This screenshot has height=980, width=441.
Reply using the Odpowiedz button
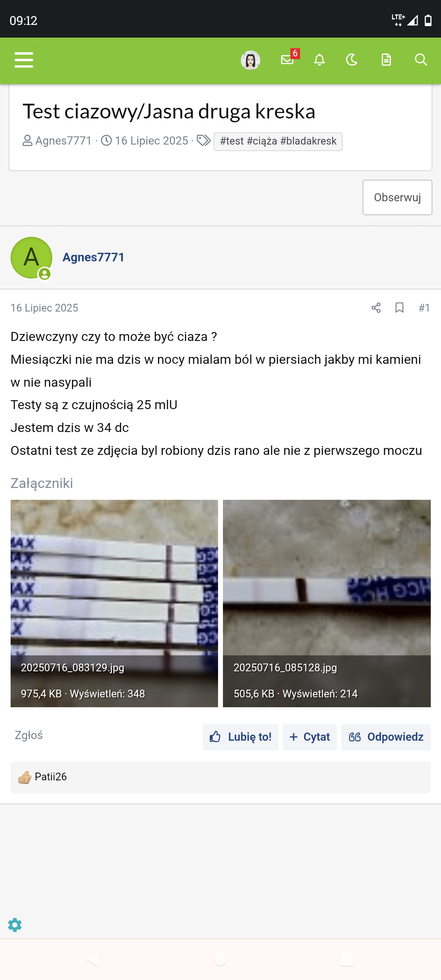[386, 737]
